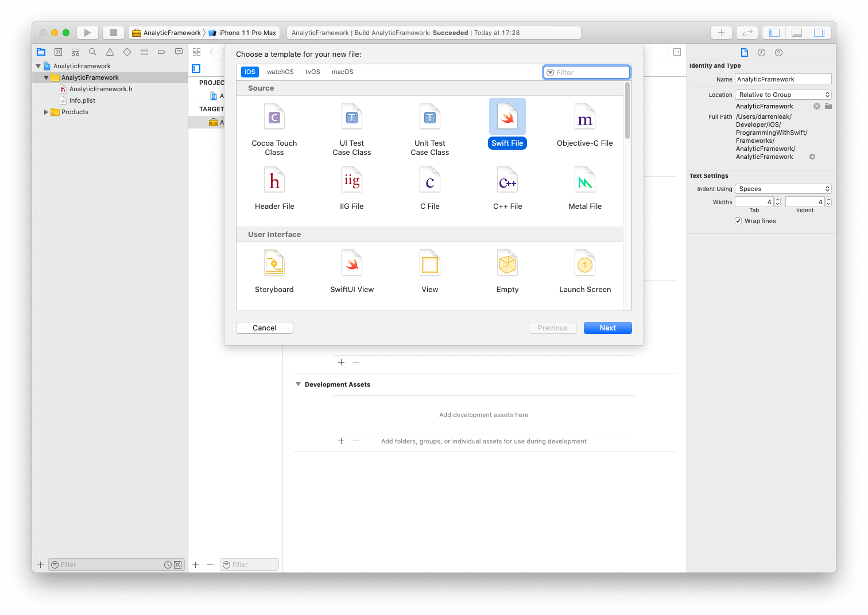The image size is (868, 615).
Task: Switch to the tvOS template tab
Action: (313, 72)
